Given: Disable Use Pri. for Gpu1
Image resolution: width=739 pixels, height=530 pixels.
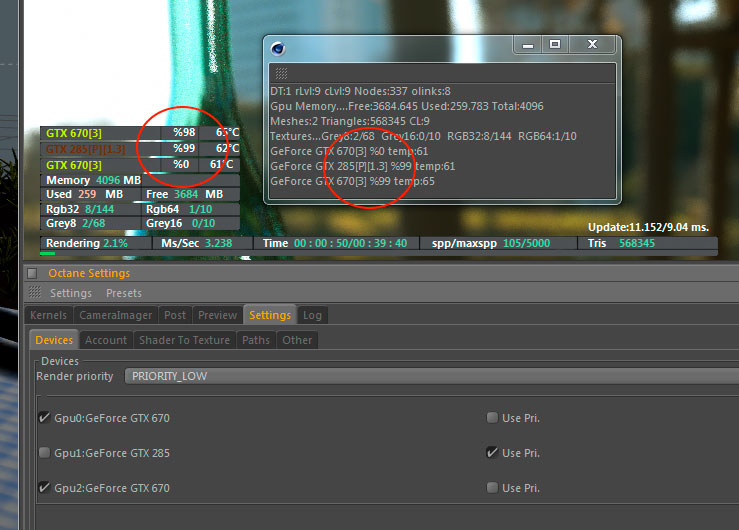Looking at the screenshot, I should (x=492, y=453).
